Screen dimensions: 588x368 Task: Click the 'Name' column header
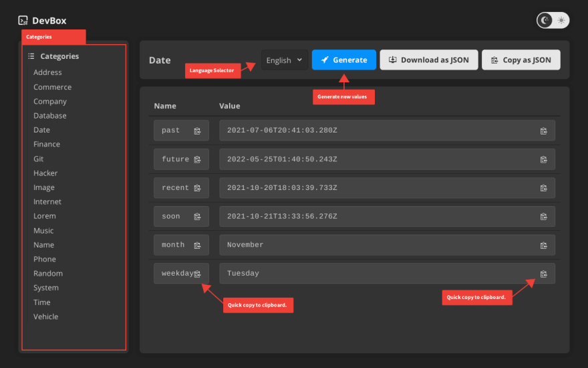pos(165,106)
